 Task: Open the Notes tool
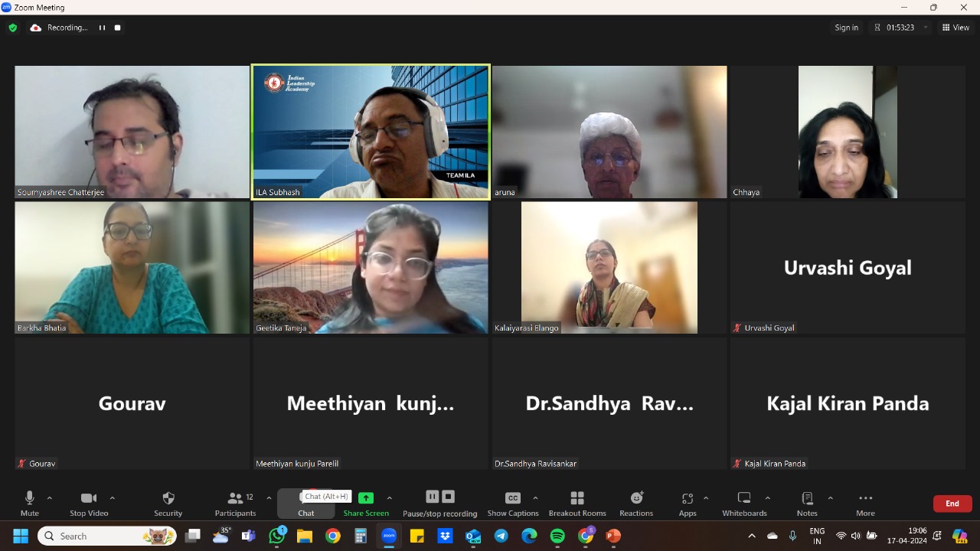coord(807,499)
